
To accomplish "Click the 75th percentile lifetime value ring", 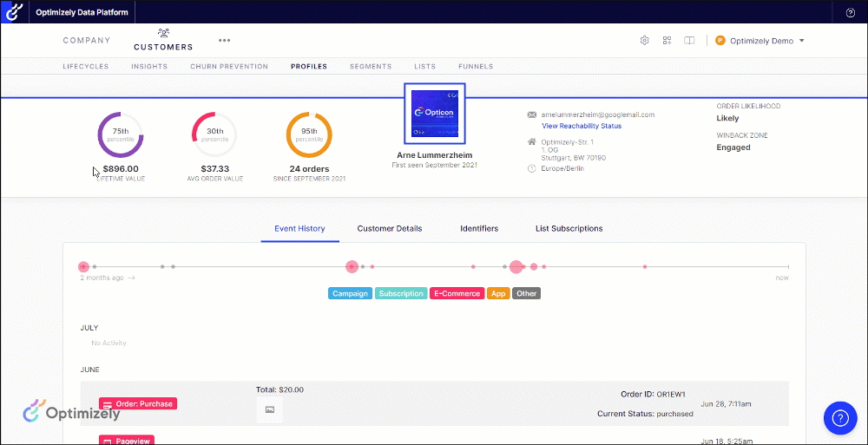I will [x=121, y=135].
